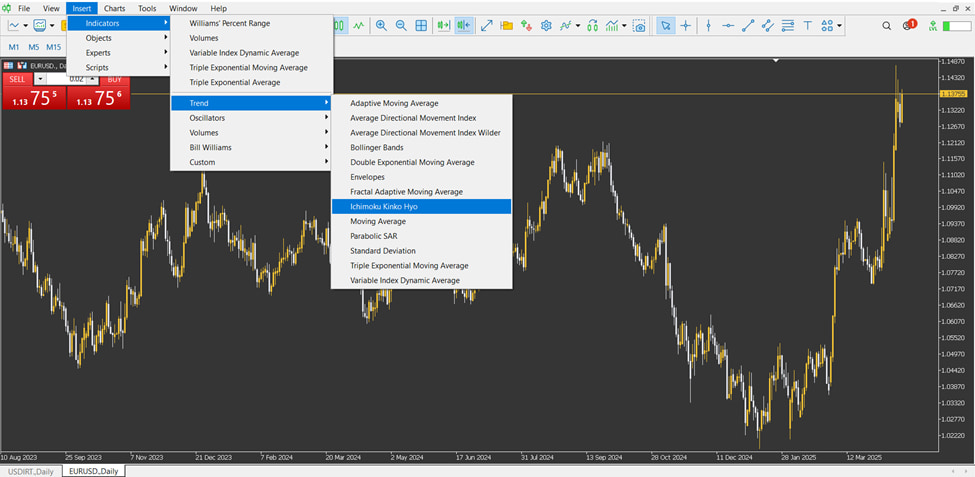Increase trade volume with up arrow
Viewport: 975px width, 477px height.
pyautogui.click(x=92, y=79)
